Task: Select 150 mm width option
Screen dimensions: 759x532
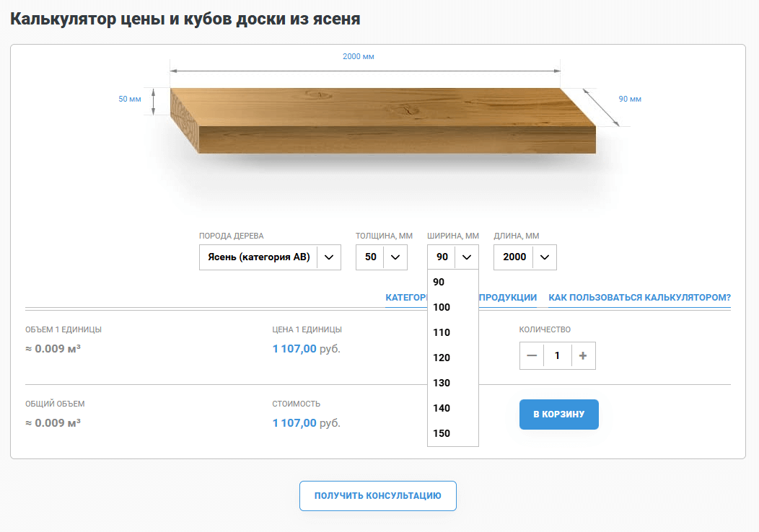Action: tap(442, 433)
